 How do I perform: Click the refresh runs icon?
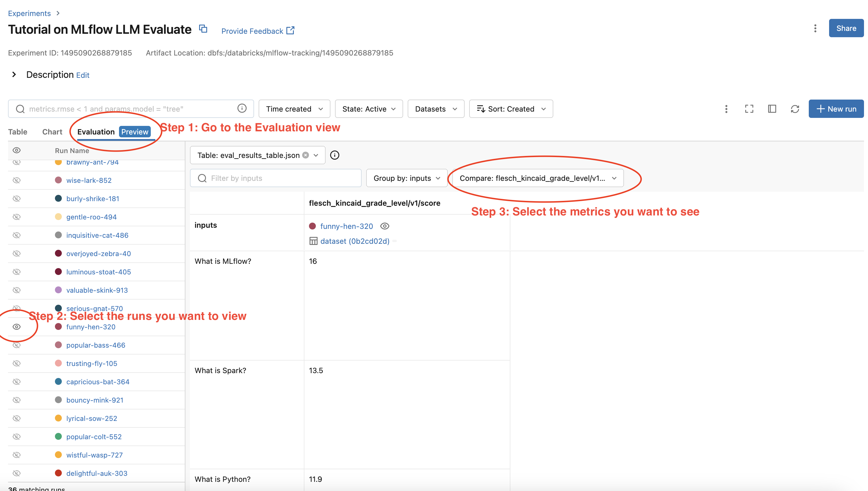point(795,109)
